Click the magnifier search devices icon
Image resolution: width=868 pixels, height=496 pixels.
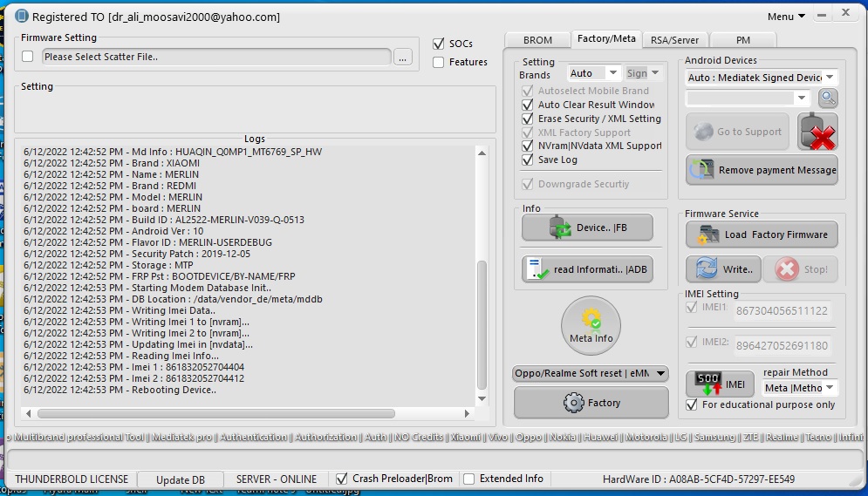[828, 99]
